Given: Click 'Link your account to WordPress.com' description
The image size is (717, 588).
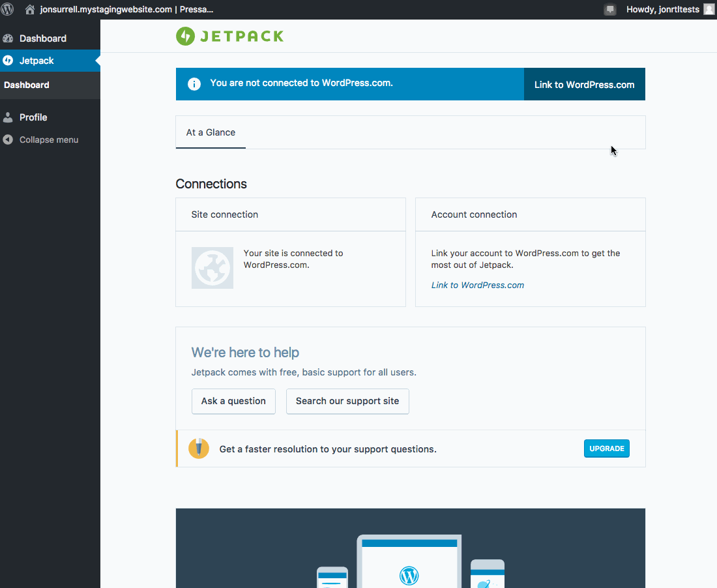Looking at the screenshot, I should coord(525,259).
